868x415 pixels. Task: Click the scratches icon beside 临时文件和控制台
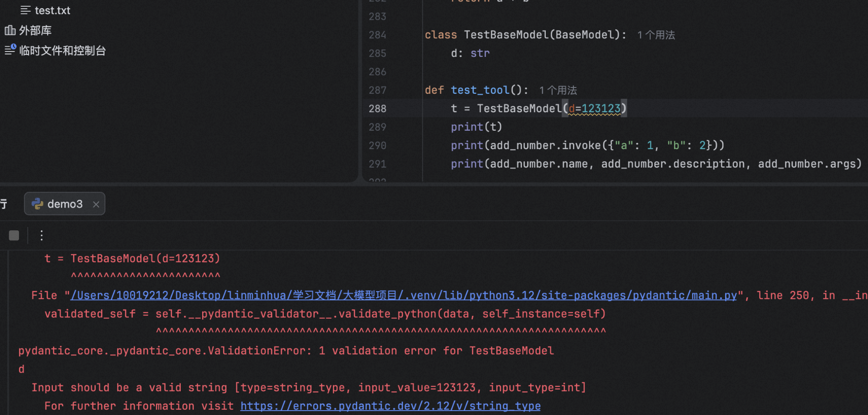coord(10,50)
